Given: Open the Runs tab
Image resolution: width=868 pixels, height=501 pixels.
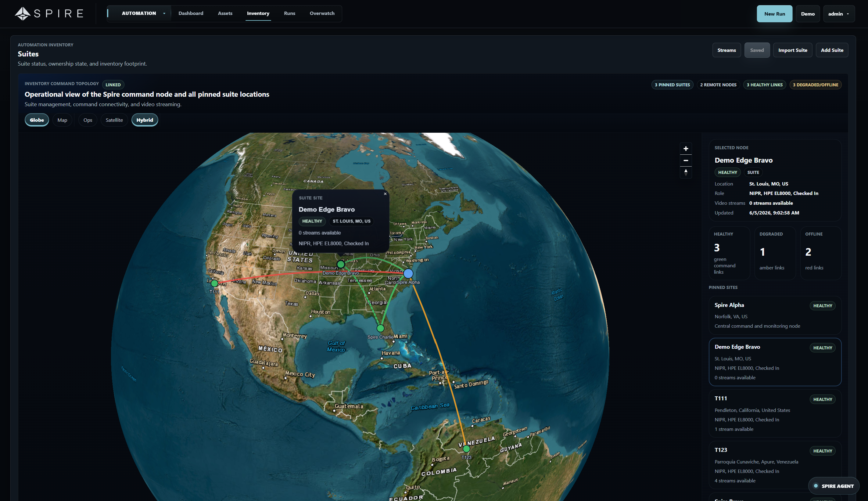Looking at the screenshot, I should click(289, 13).
